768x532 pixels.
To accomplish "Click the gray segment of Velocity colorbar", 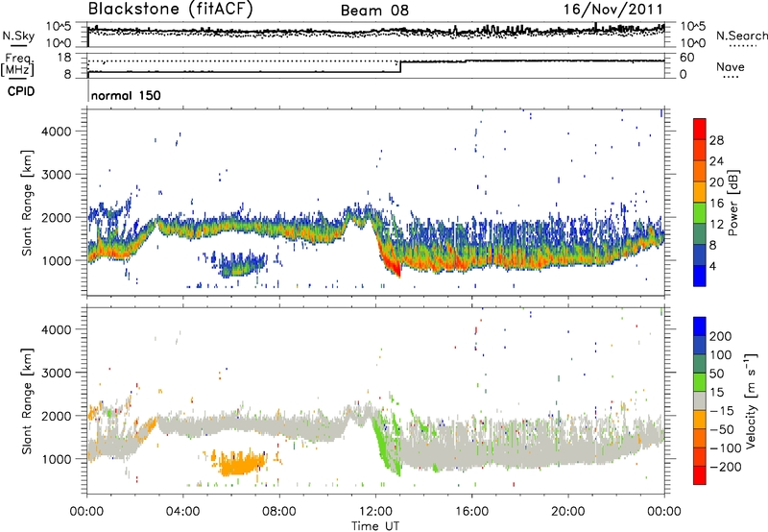I will pos(700,400).
